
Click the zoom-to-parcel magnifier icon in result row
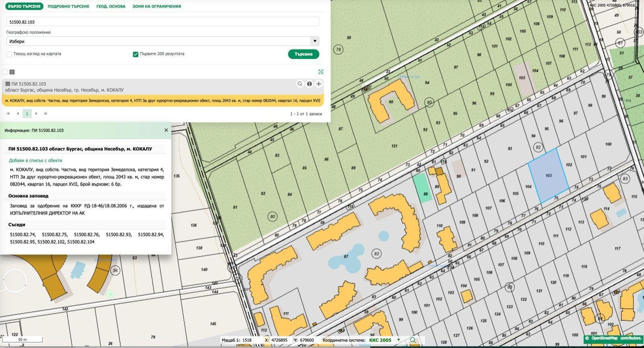(x=300, y=84)
